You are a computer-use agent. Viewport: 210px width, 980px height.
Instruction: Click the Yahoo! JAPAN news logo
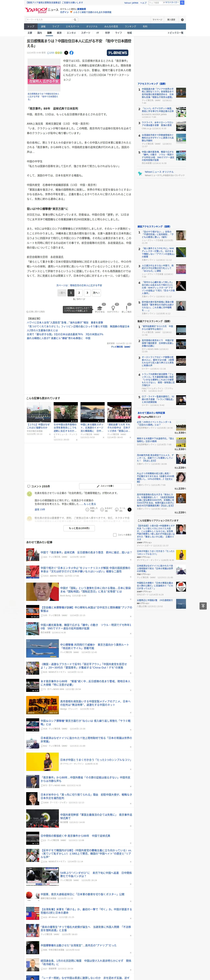42,10
